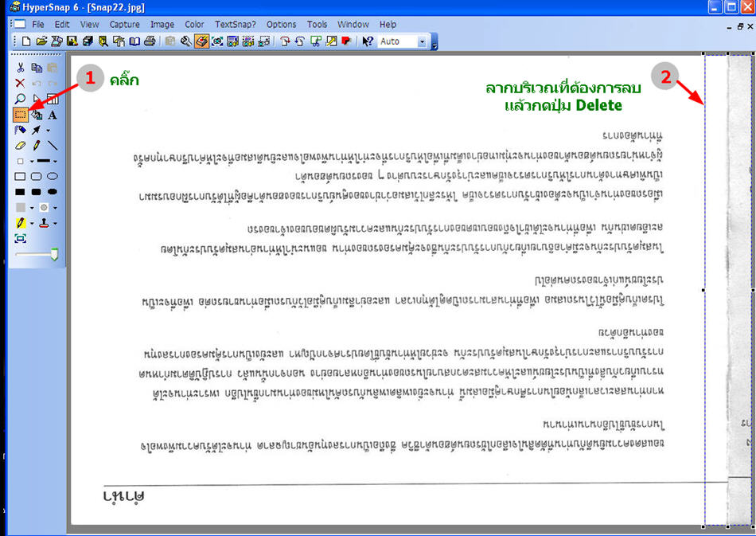This screenshot has height=536, width=756.
Task: Select the airbrush spray tool
Action: pos(20,130)
